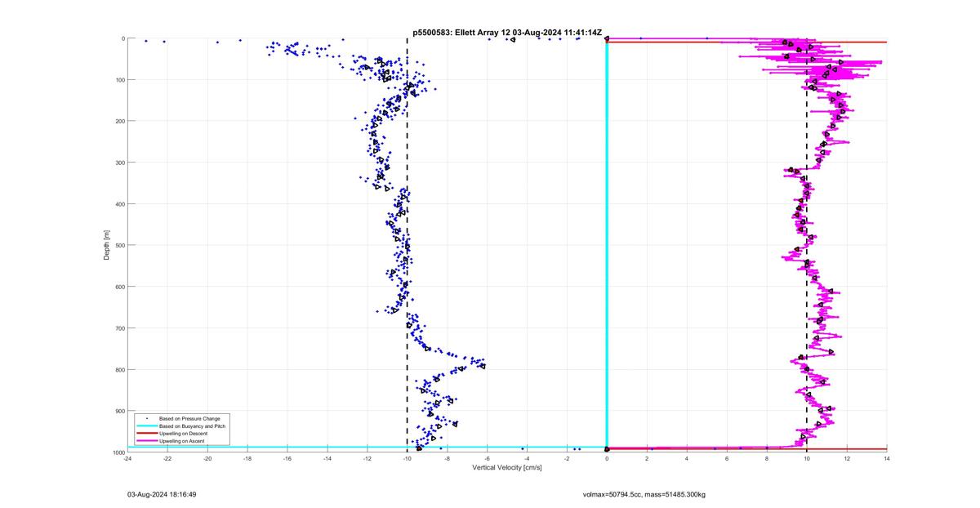This screenshot has width=980, height=508.
Task: Click depth axis tick label '600'
Action: click(x=118, y=287)
